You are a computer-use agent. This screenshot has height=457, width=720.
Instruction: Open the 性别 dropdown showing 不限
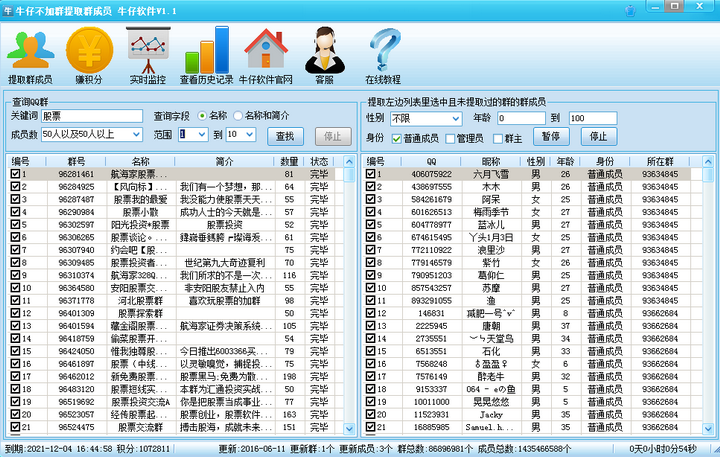(456, 118)
